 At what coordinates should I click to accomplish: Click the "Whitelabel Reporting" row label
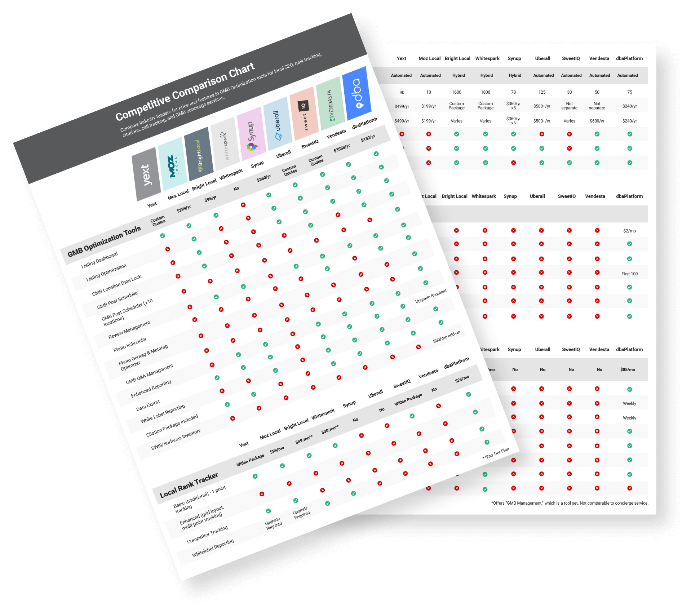tap(213, 548)
